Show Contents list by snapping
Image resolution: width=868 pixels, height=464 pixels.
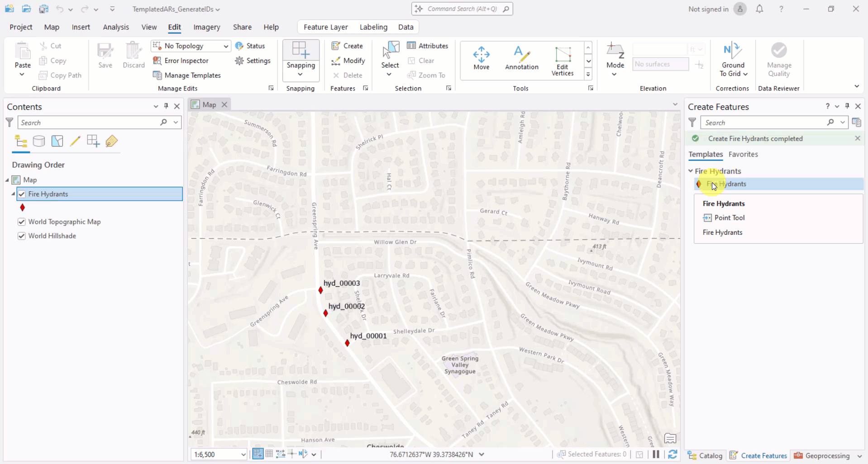pos(93,142)
